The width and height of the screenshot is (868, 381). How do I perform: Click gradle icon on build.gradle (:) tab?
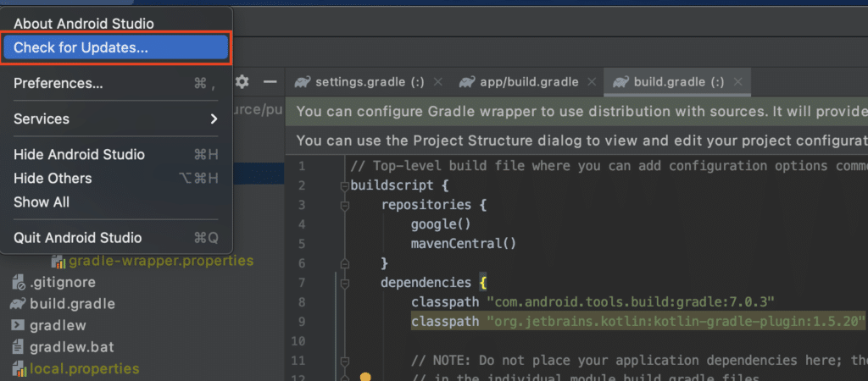click(x=620, y=82)
